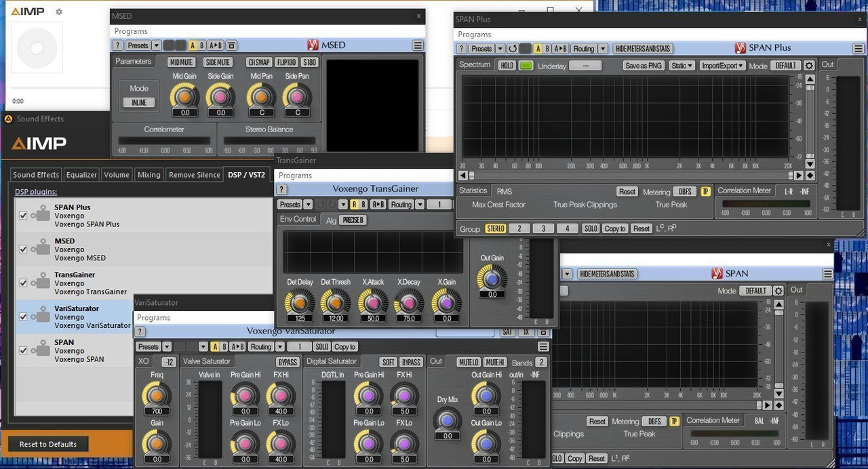Image resolution: width=868 pixels, height=469 pixels.
Task: Open the MSED hamburger menu icon
Action: coord(418,45)
